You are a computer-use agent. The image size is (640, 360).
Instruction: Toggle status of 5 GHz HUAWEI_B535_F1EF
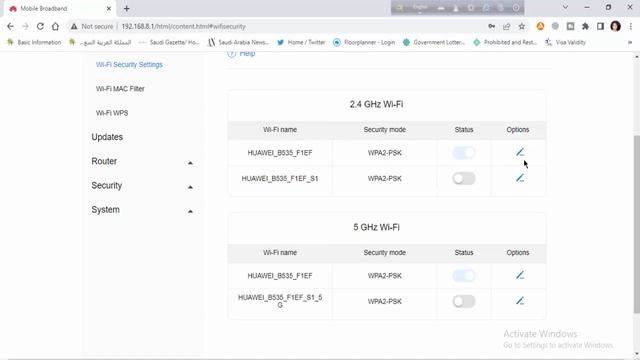pos(464,276)
